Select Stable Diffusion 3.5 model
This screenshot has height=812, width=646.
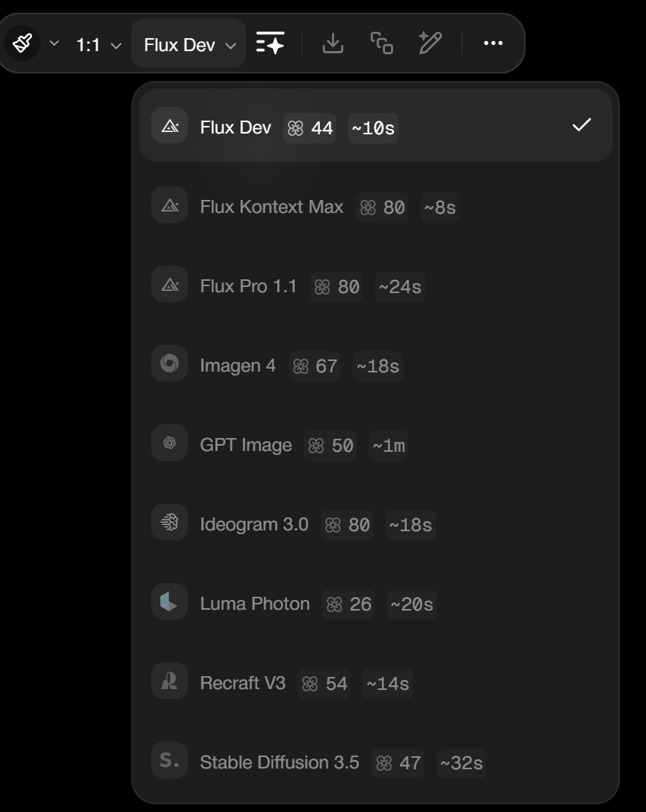(279, 762)
